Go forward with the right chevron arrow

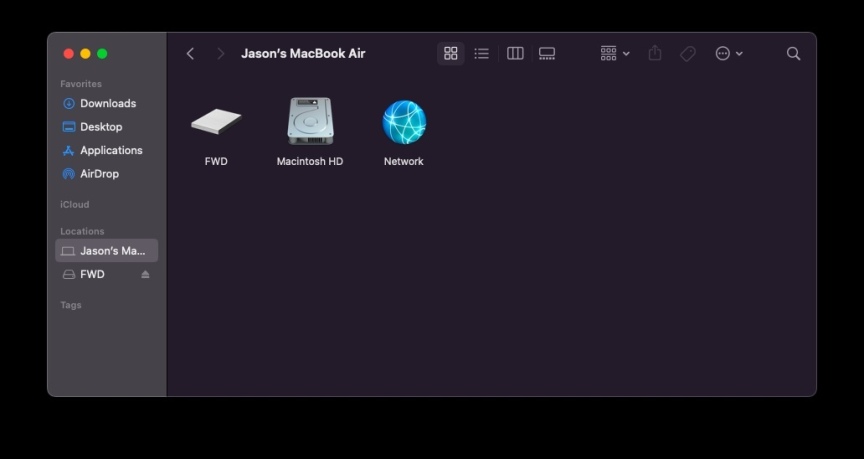[220, 53]
